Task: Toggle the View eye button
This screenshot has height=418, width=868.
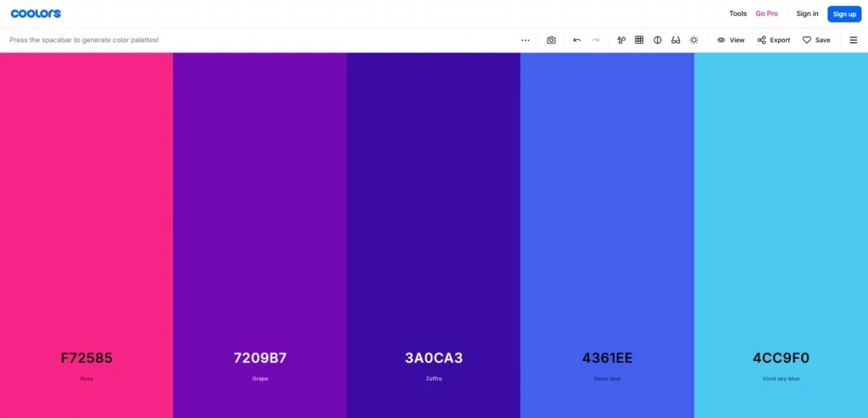Action: tap(731, 40)
